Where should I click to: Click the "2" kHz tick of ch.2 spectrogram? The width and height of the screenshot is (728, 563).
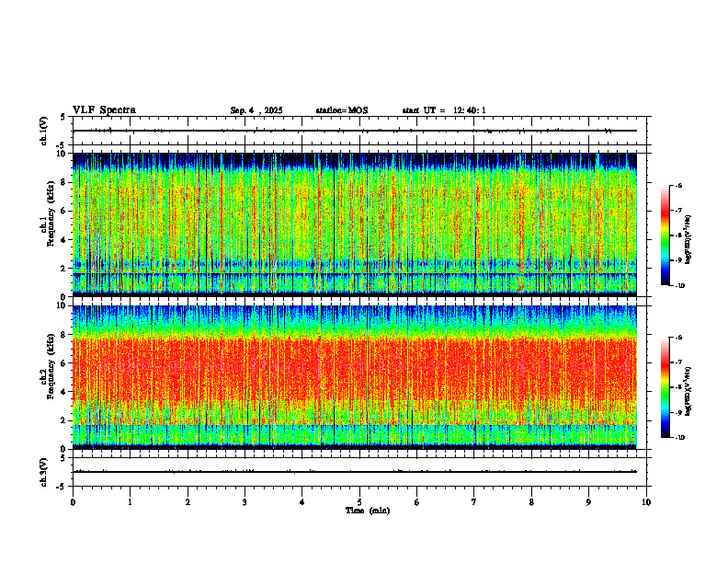(64, 420)
